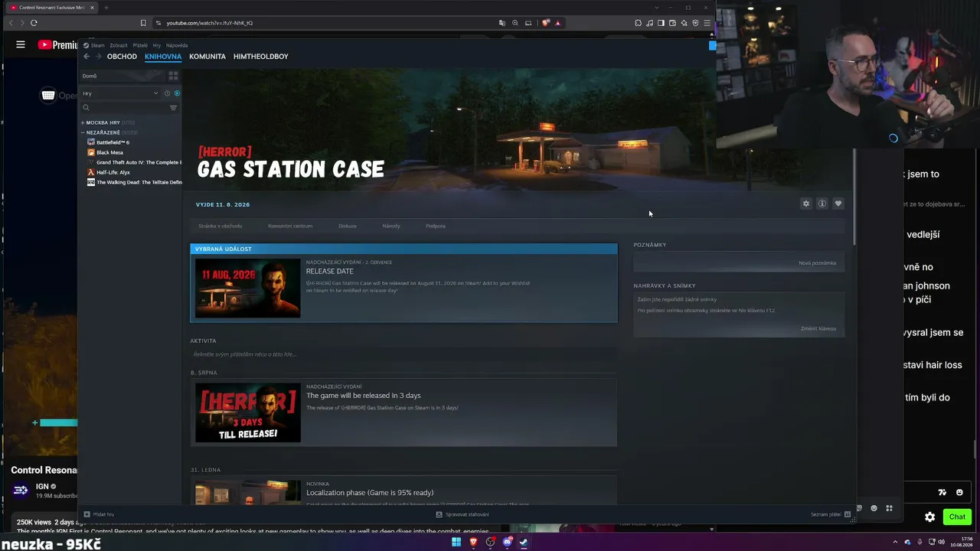Open Seznam přátel friends list
Viewport: 980px width, 551px height.
coord(831,514)
